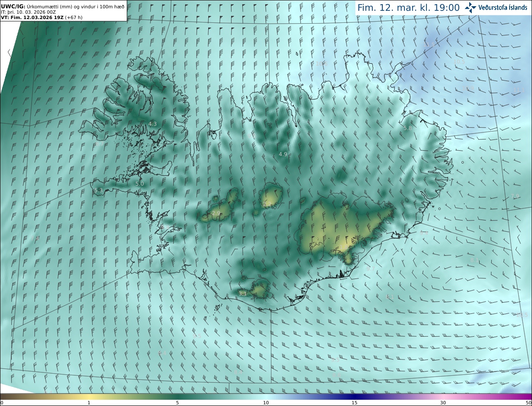Click the 5.3 value on the map
The width and height of the screenshot is (532, 406).
[99, 190]
